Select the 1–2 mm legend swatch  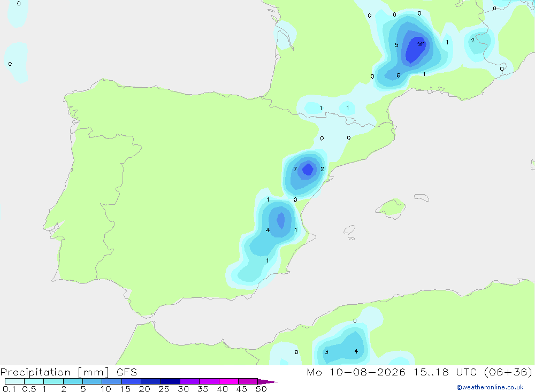[x=53, y=381]
